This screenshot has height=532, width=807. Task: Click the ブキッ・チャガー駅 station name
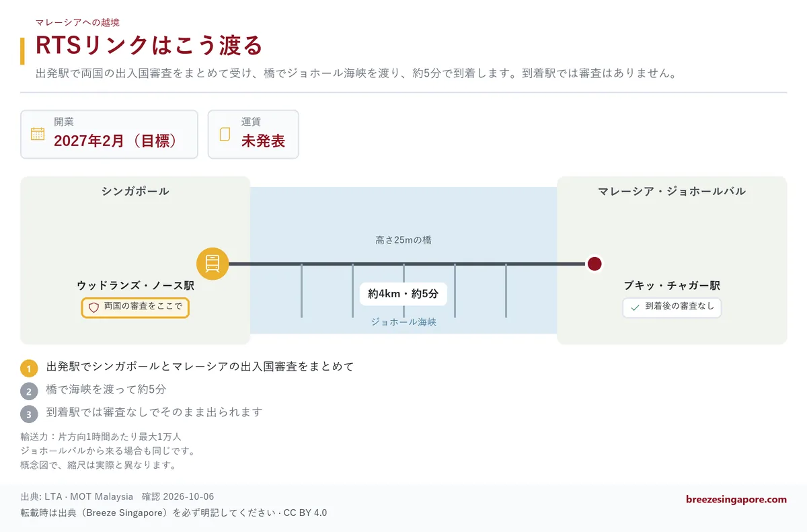672,286
